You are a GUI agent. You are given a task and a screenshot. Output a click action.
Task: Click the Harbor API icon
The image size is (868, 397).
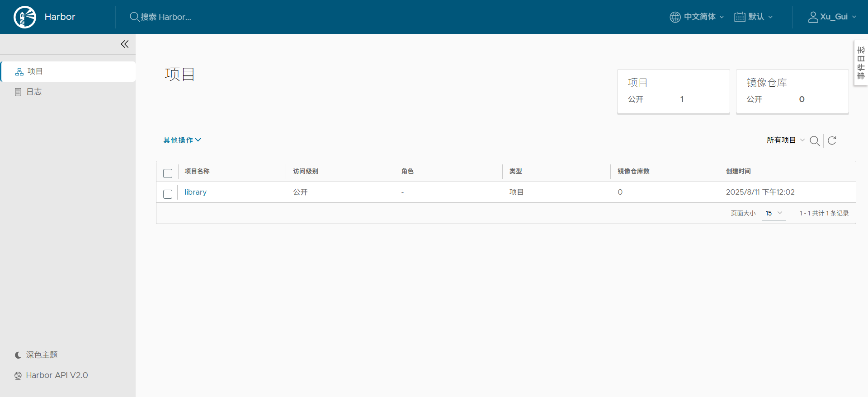click(x=18, y=376)
